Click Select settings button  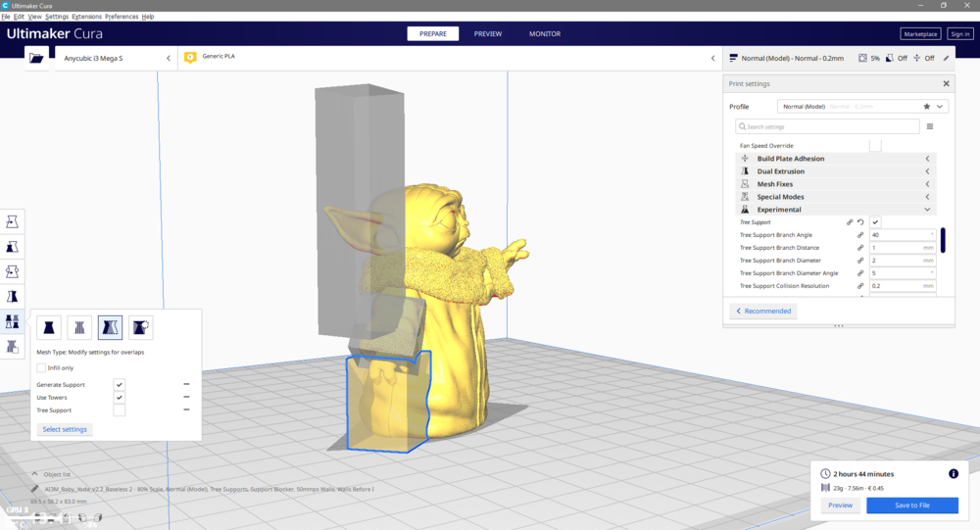[65, 429]
